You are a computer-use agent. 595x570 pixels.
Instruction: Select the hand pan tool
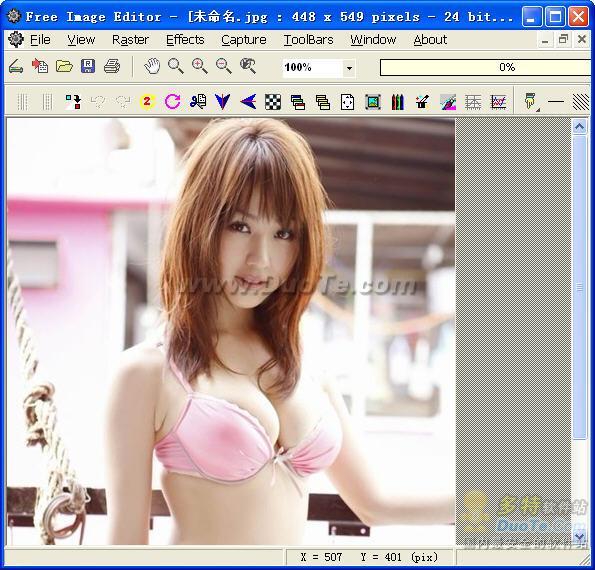(152, 67)
